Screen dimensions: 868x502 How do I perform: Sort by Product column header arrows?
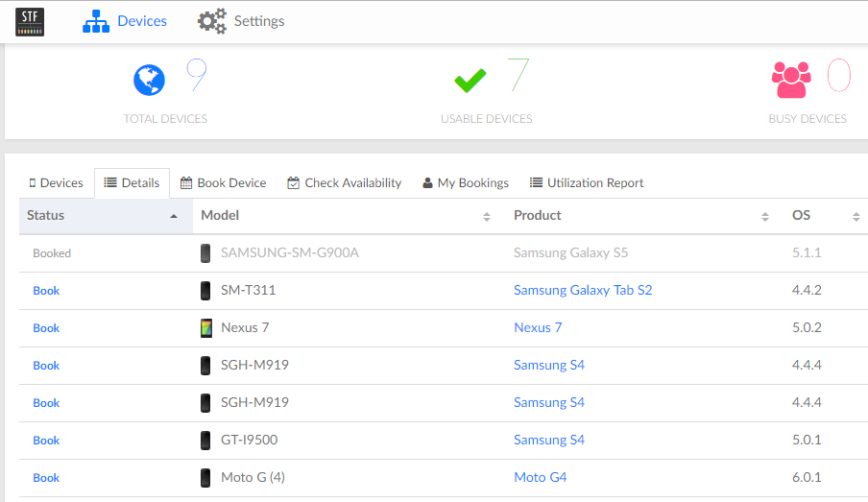[765, 217]
